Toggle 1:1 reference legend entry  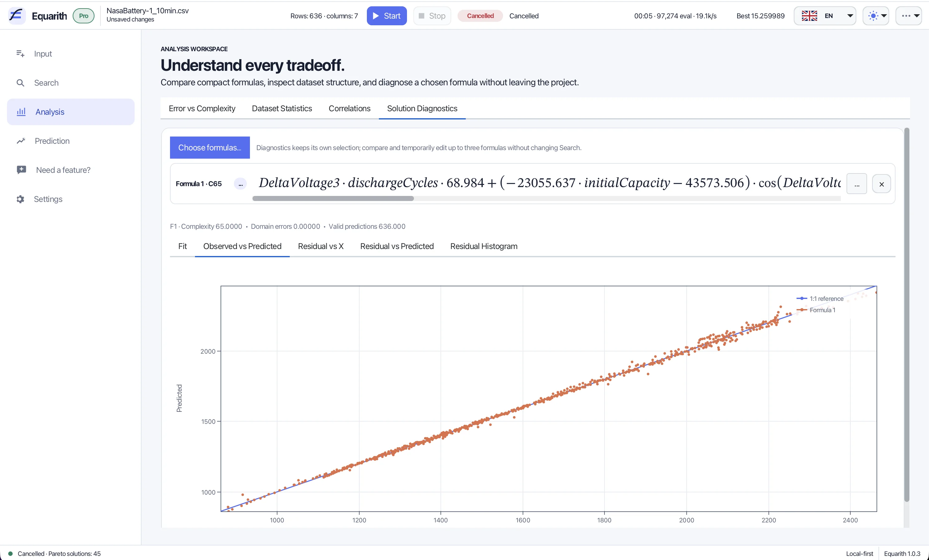(x=820, y=299)
